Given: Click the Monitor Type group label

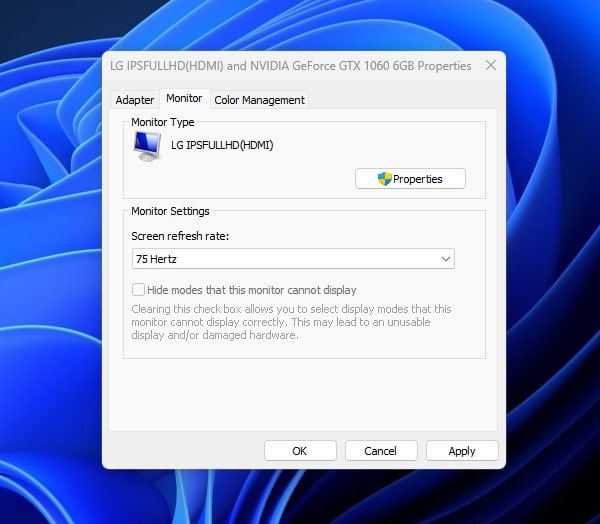Looking at the screenshot, I should 163,122.
